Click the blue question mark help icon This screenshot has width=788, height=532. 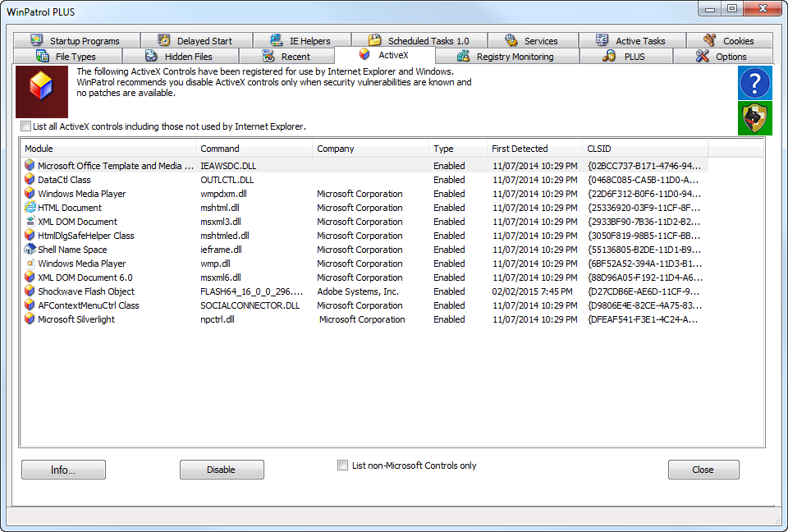pos(754,84)
